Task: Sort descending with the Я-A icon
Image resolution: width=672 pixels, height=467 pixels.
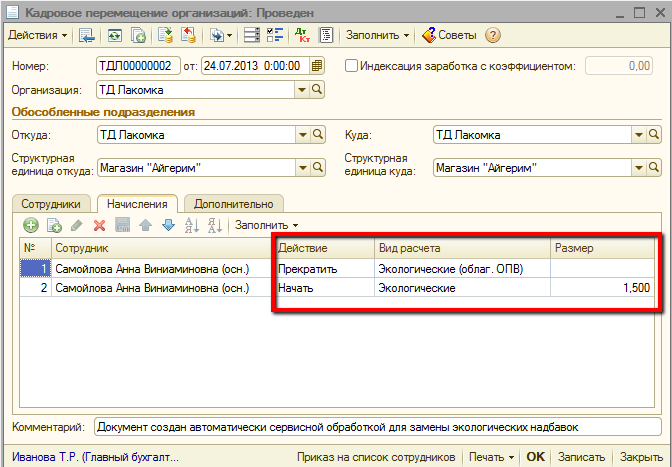Action: point(213,226)
